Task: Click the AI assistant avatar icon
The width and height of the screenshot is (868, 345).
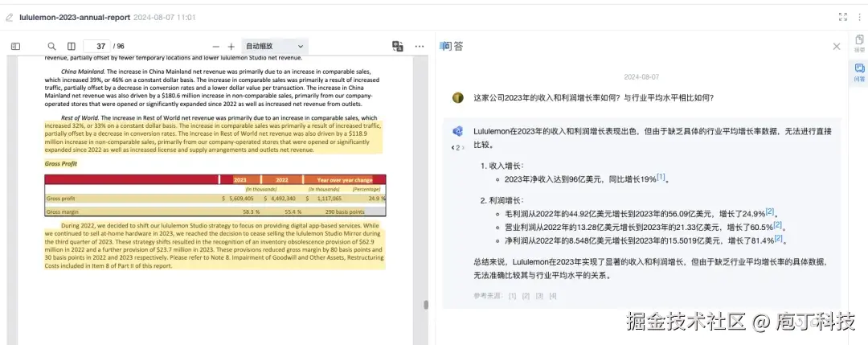Action: [458, 131]
